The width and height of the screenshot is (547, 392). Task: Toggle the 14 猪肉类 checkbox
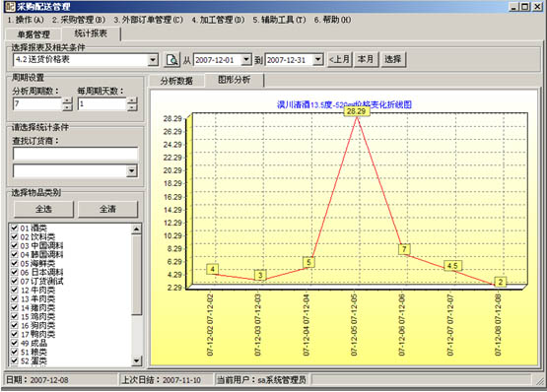[15, 307]
